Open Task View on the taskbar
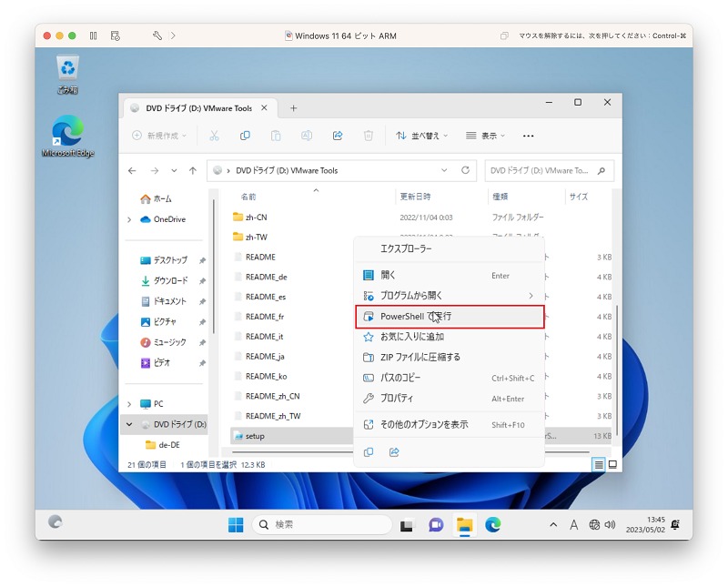Viewport: 728px width, 587px height. [x=407, y=525]
